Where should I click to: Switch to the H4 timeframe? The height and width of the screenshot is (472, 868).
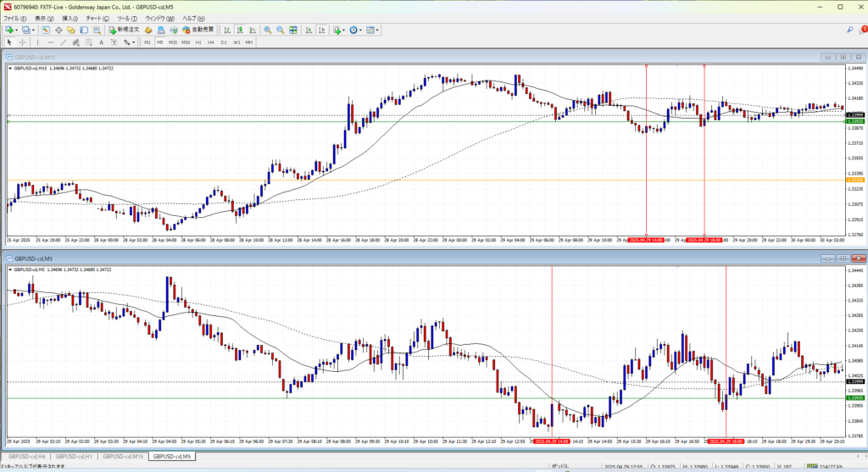210,42
